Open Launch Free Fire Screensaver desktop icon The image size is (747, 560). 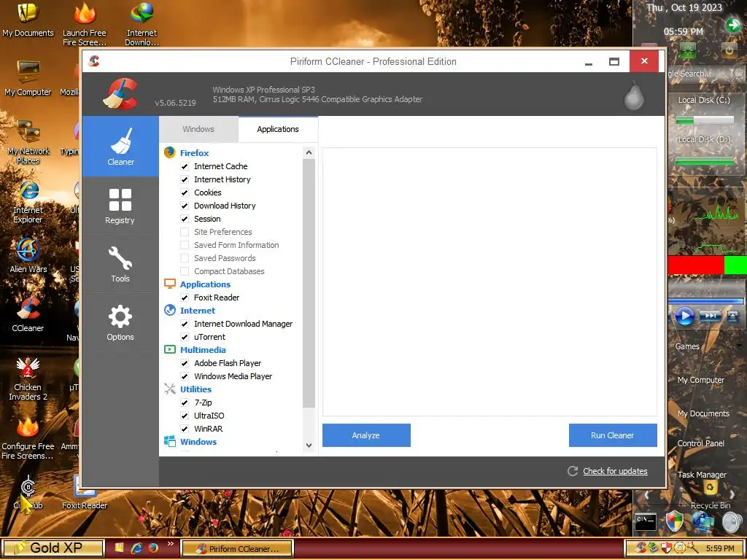(x=85, y=24)
